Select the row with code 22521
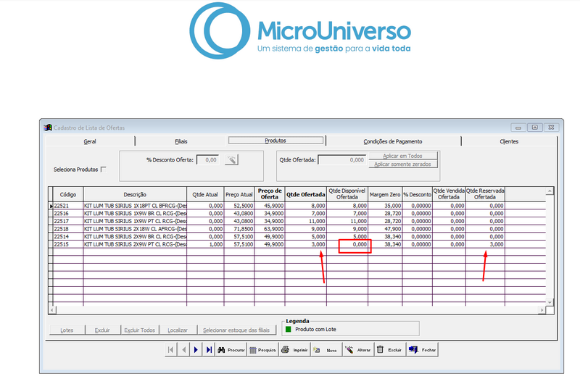The height and width of the screenshot is (392, 580). tap(298, 206)
